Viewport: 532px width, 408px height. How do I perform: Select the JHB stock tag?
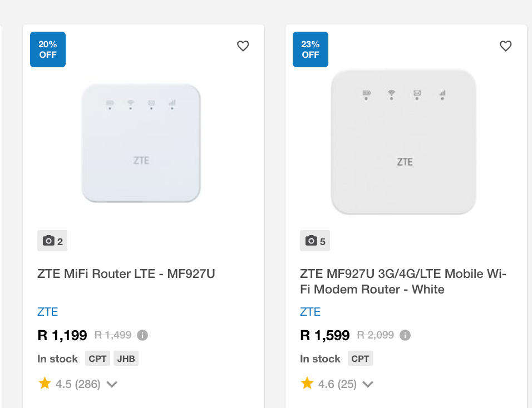point(126,358)
